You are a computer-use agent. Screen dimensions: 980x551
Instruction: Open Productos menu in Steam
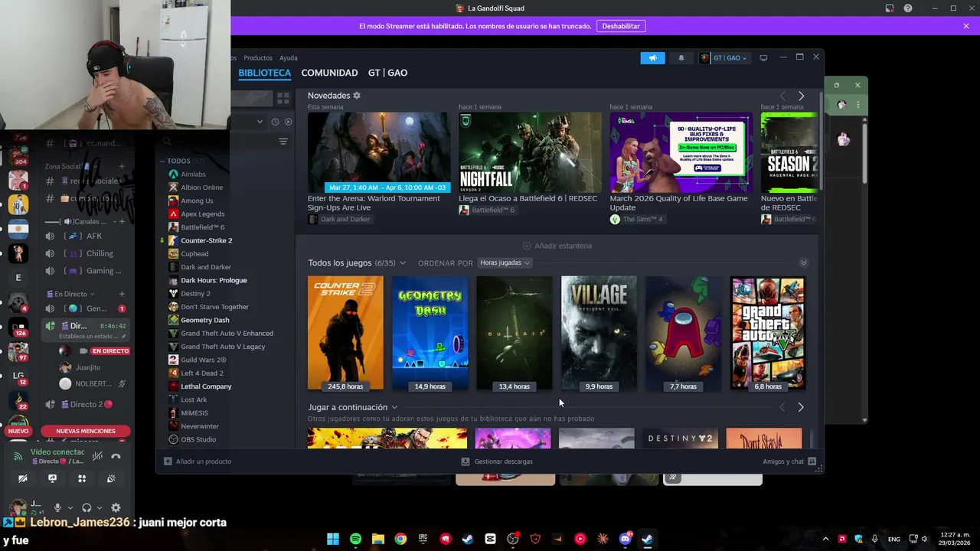click(258, 58)
